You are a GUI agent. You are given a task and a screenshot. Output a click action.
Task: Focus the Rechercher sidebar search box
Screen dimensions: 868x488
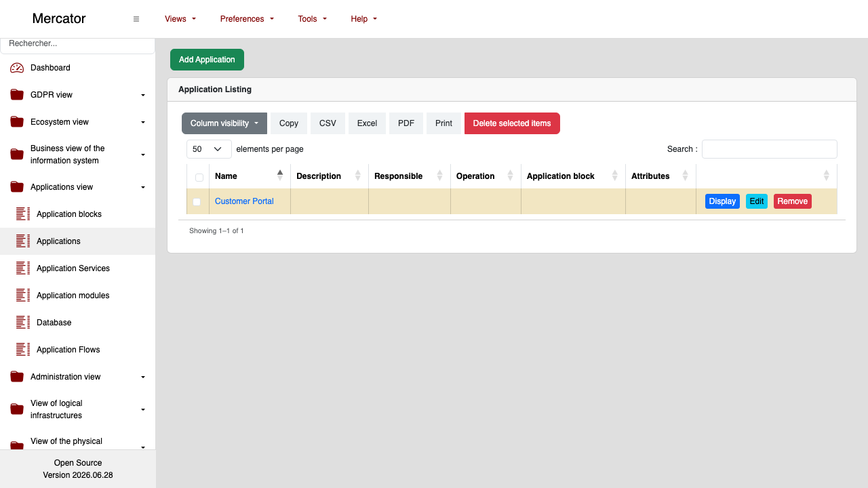point(77,44)
